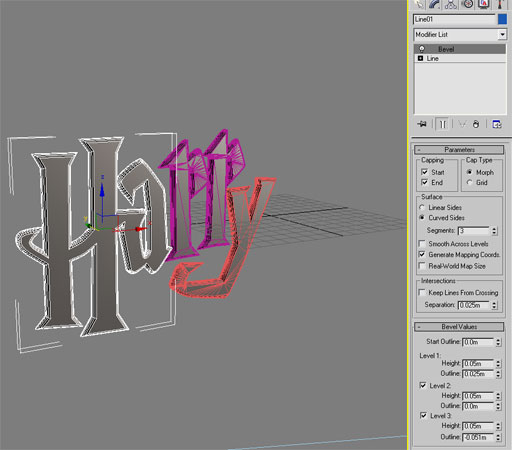This screenshot has height=450, width=512.
Task: Click the Level 1 Height spinner
Action: pyautogui.click(x=498, y=363)
